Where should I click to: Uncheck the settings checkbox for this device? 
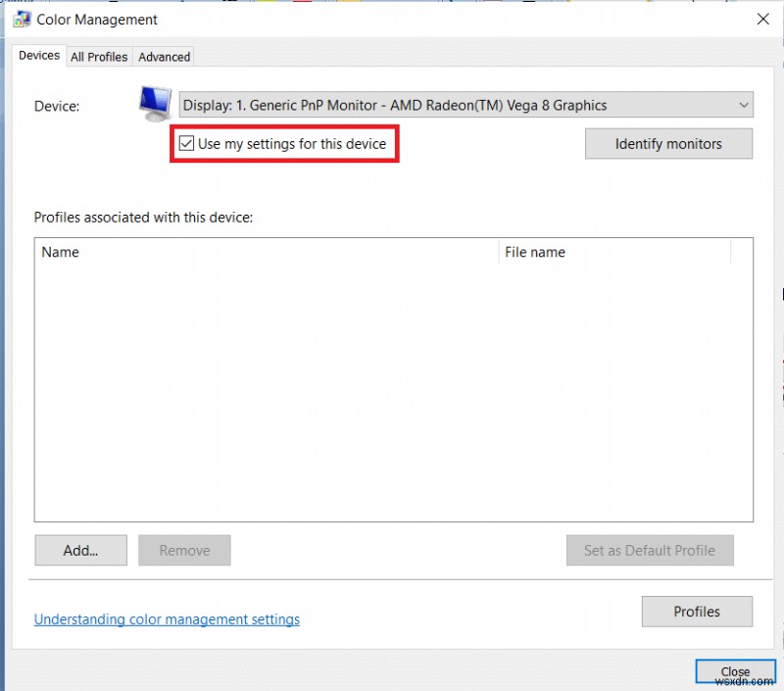186,143
